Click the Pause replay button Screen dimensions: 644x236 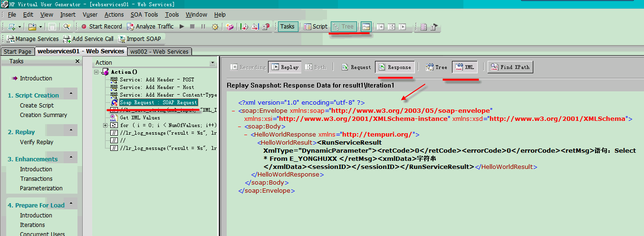[203, 27]
